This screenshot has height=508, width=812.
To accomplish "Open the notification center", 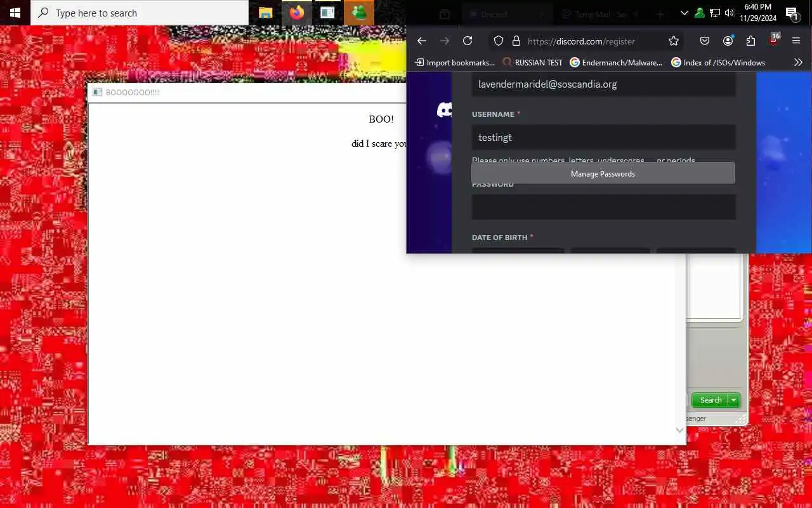I will coord(792,13).
